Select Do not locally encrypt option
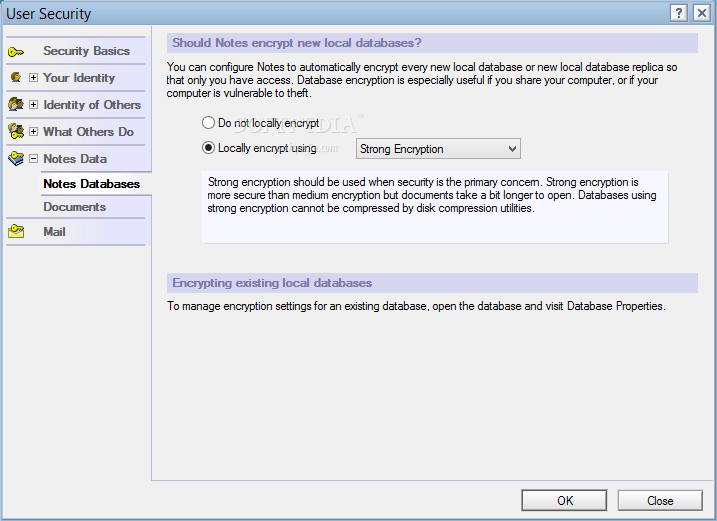The width and height of the screenshot is (717, 521). (x=208, y=123)
